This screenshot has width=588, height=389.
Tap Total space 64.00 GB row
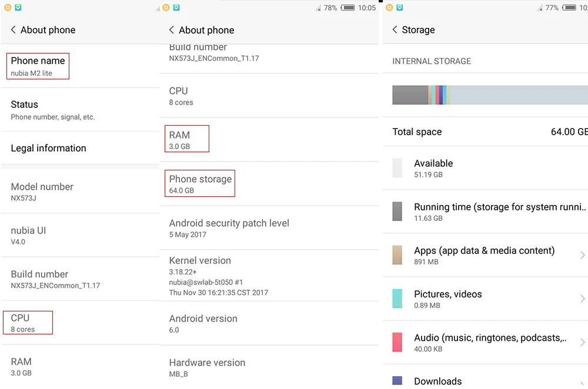pos(485,132)
